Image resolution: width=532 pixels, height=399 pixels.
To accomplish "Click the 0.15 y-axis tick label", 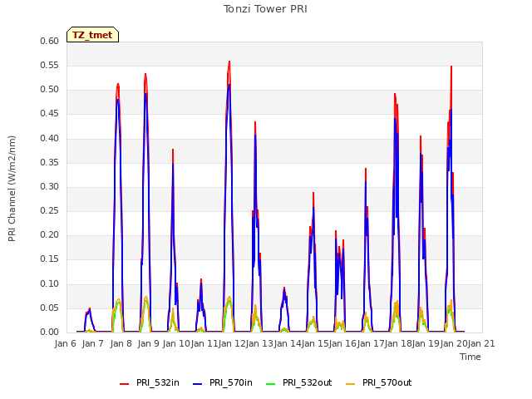I will coord(50,259).
